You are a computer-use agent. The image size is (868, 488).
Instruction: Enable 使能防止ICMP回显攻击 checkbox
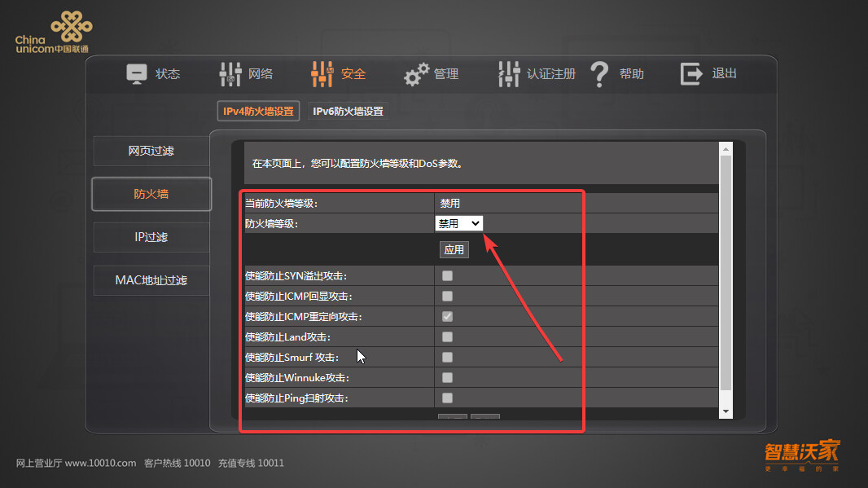coord(447,297)
